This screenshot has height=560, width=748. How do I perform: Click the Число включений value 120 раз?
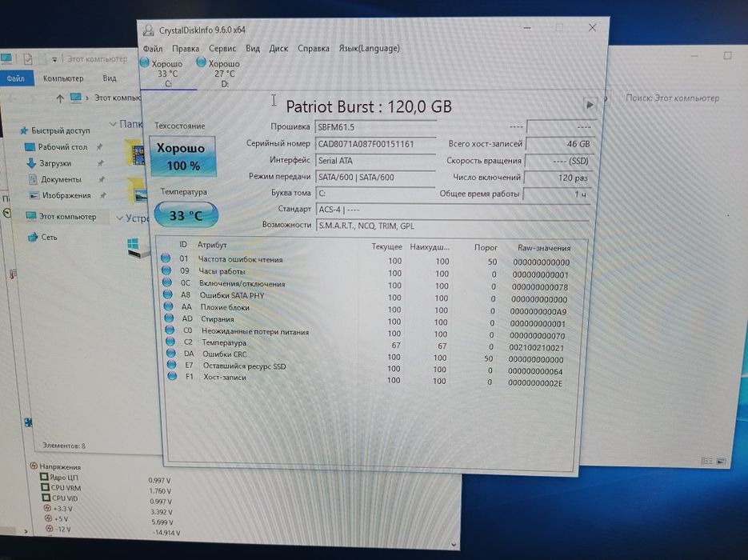click(557, 178)
